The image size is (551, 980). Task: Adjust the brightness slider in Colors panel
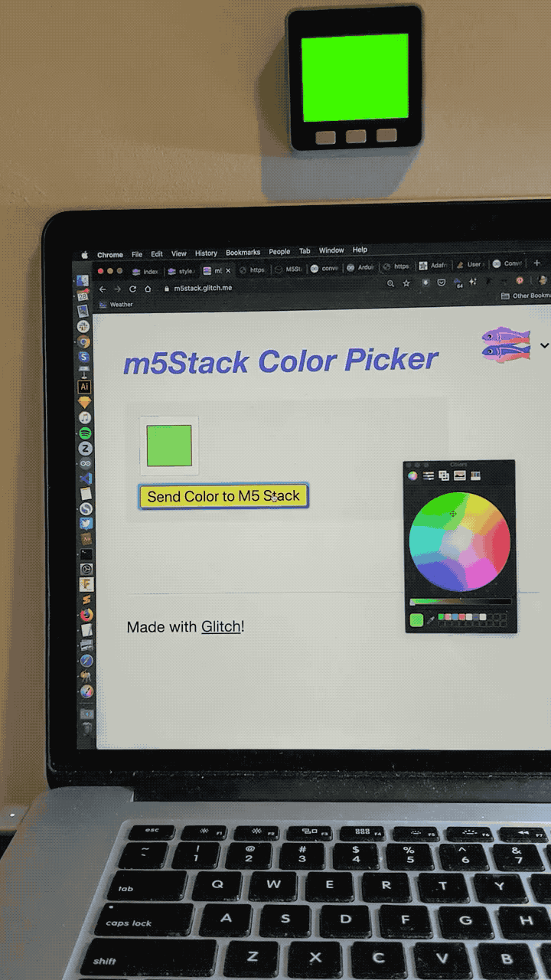tap(460, 603)
